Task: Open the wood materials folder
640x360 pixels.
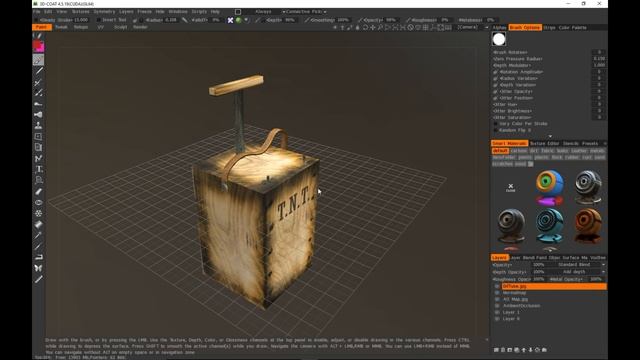Action: pyautogui.click(x=520, y=164)
